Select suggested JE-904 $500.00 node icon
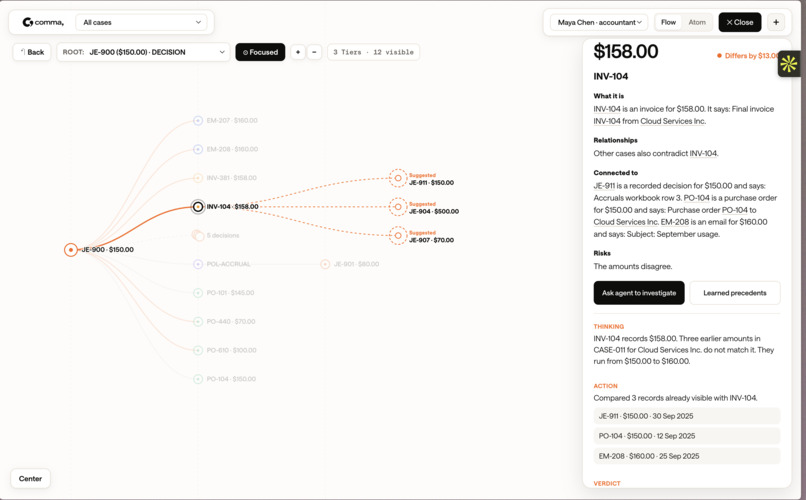Viewport: 806px width, 500px height. pos(398,207)
